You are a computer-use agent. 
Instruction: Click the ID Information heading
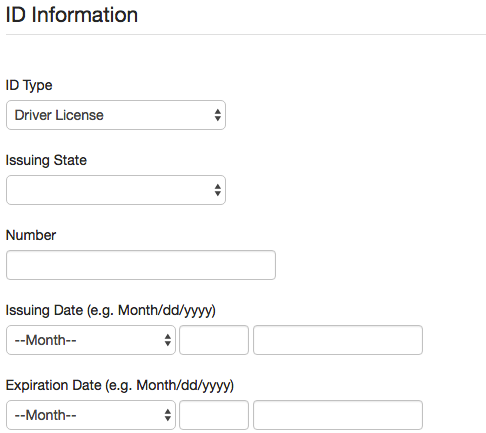[72, 15]
